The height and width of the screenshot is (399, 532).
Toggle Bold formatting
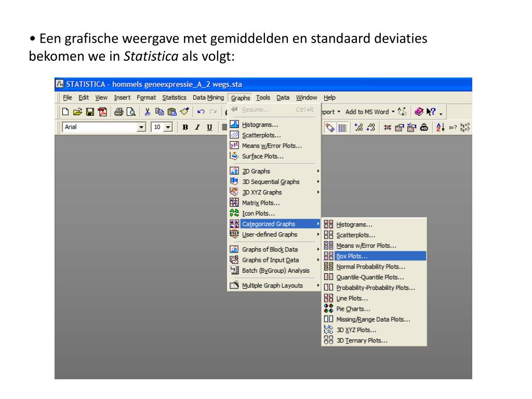pyautogui.click(x=185, y=127)
